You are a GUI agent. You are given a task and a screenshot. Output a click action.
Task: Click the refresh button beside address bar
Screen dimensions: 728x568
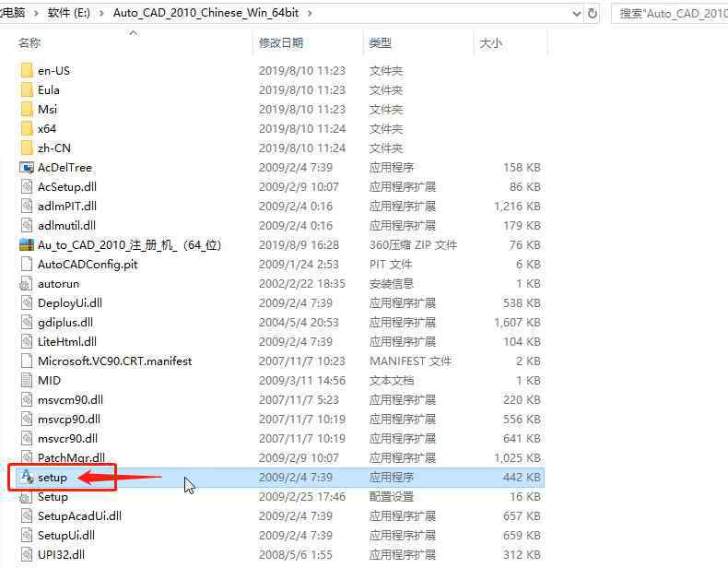click(593, 14)
